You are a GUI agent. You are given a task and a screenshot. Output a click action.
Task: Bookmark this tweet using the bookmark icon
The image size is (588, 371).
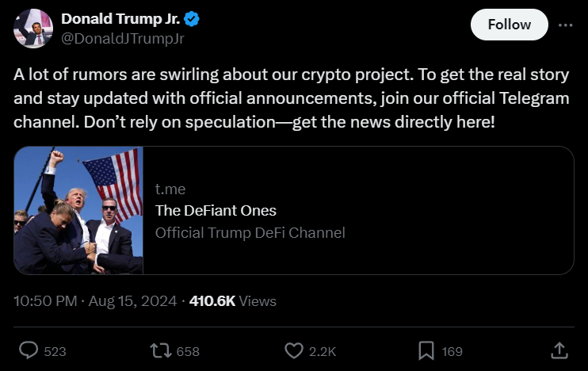coord(426,350)
